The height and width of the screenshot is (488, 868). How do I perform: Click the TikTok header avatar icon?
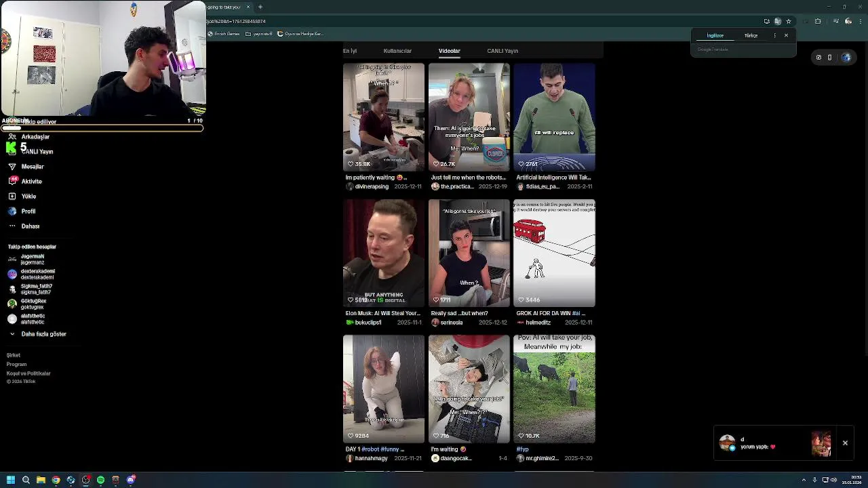point(846,58)
